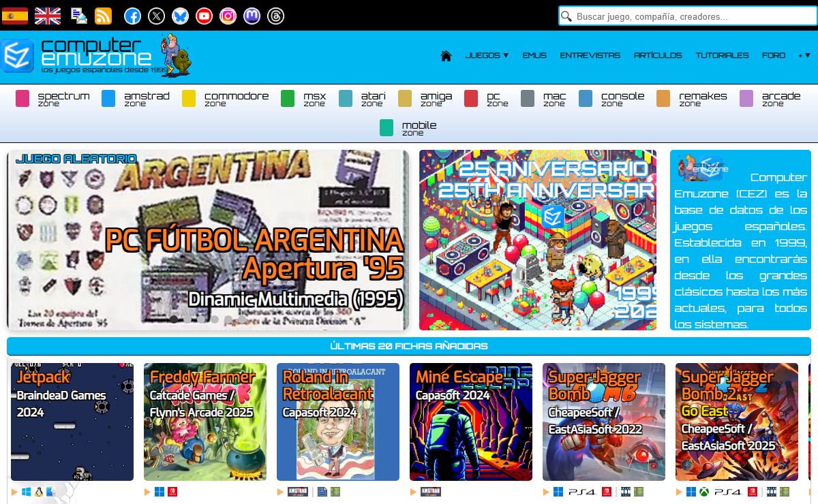Click Xbox icon under Super Jagger Bomb 2

coord(704,491)
